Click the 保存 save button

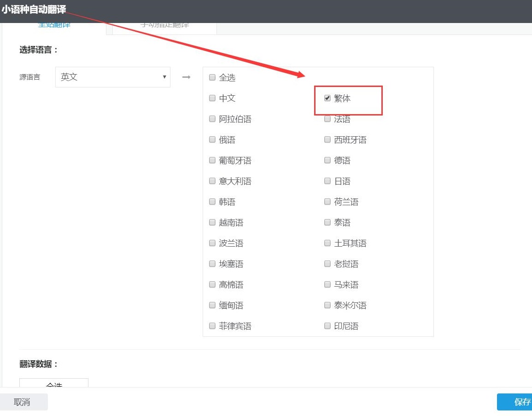pyautogui.click(x=521, y=401)
